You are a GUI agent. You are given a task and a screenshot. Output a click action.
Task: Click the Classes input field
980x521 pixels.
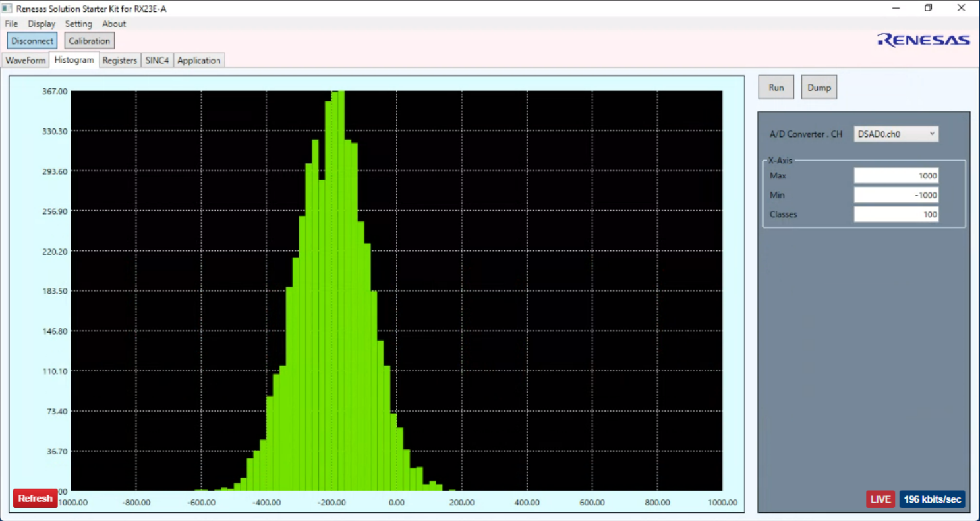tap(896, 214)
